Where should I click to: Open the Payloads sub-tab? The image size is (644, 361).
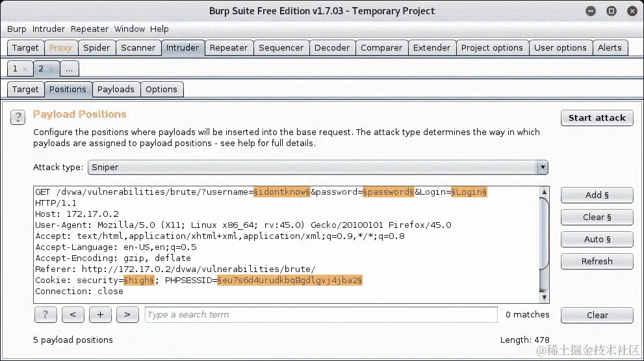116,90
